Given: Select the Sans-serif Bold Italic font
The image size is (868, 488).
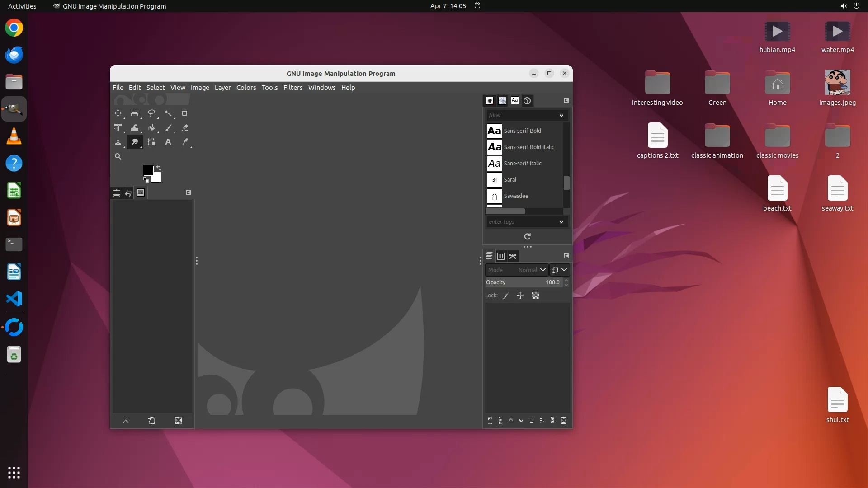Looking at the screenshot, I should click(x=528, y=147).
